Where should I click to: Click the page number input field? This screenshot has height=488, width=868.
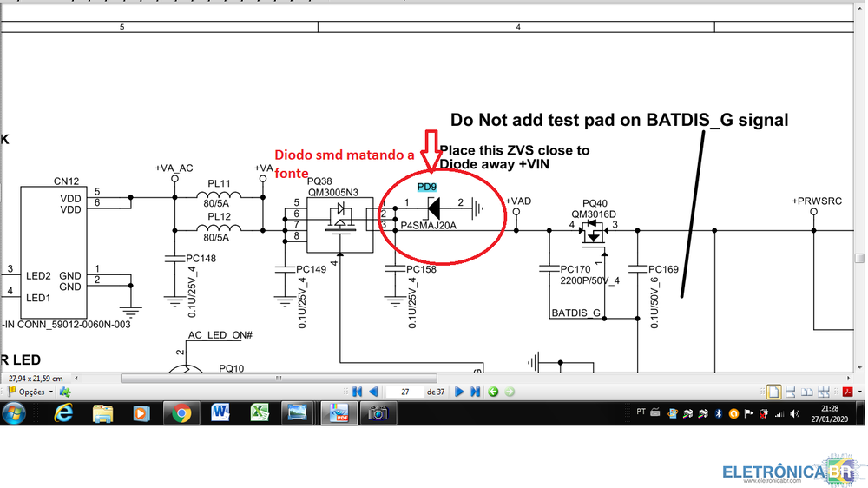404,392
